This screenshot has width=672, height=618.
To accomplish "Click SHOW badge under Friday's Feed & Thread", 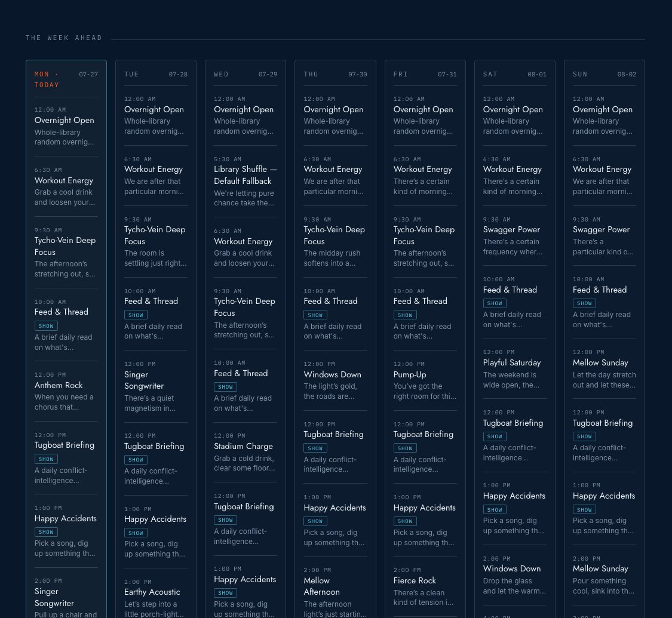I will (405, 315).
